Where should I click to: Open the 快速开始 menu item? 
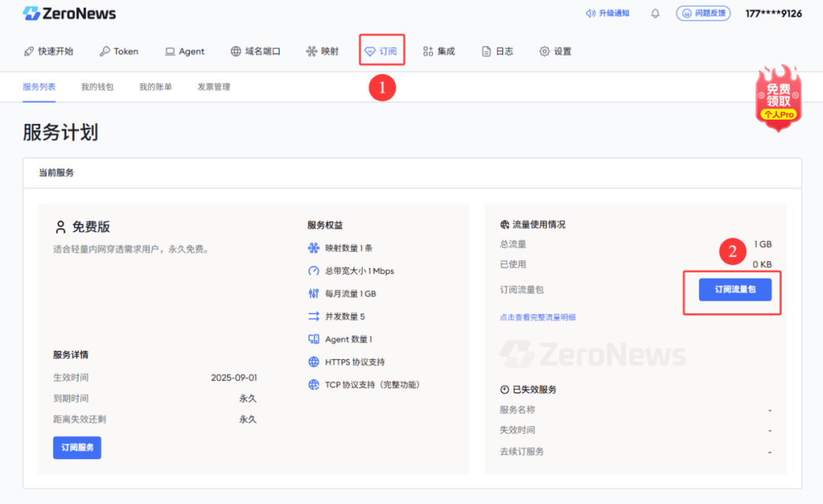click(49, 52)
